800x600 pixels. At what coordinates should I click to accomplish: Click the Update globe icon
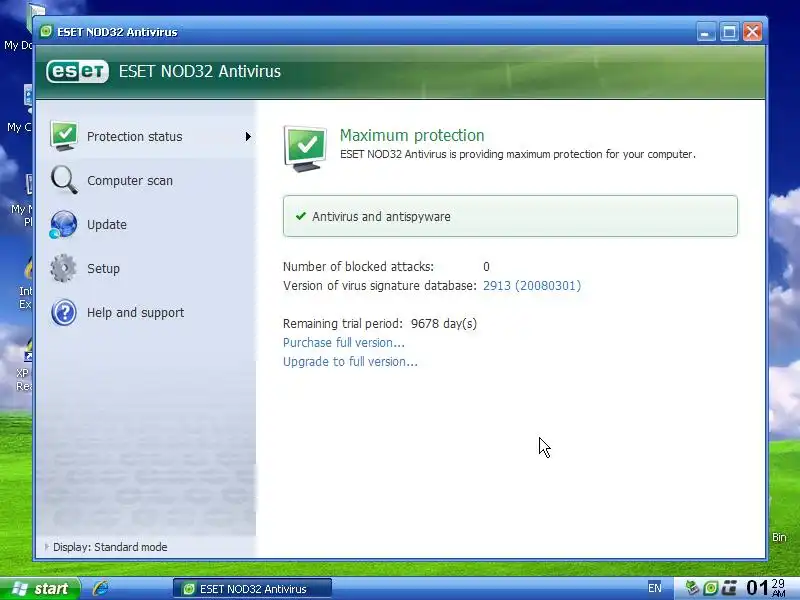63,224
